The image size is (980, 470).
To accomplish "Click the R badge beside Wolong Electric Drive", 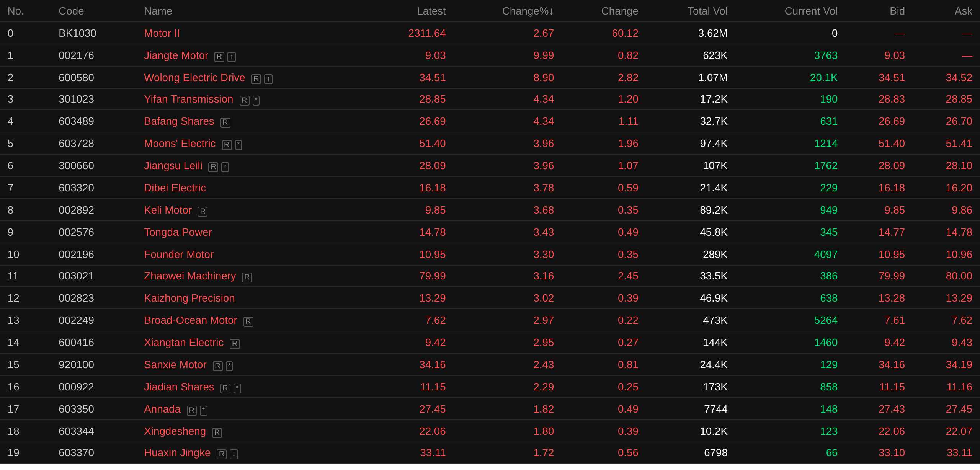I will [x=256, y=79].
